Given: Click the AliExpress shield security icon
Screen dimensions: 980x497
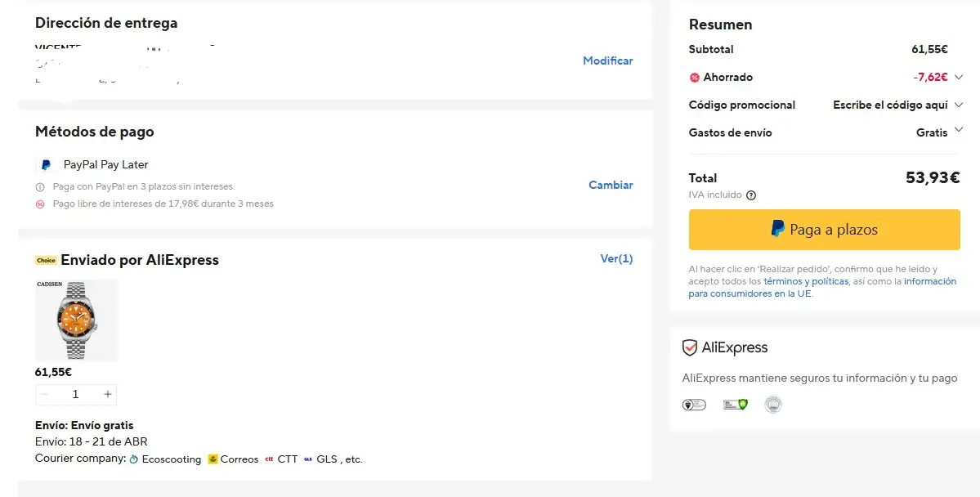Looking at the screenshot, I should [690, 347].
